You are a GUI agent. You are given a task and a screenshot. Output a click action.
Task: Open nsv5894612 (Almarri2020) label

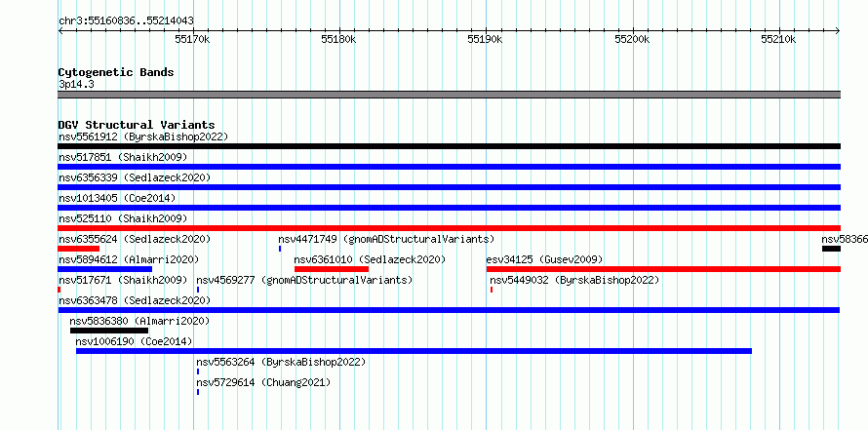tap(129, 259)
